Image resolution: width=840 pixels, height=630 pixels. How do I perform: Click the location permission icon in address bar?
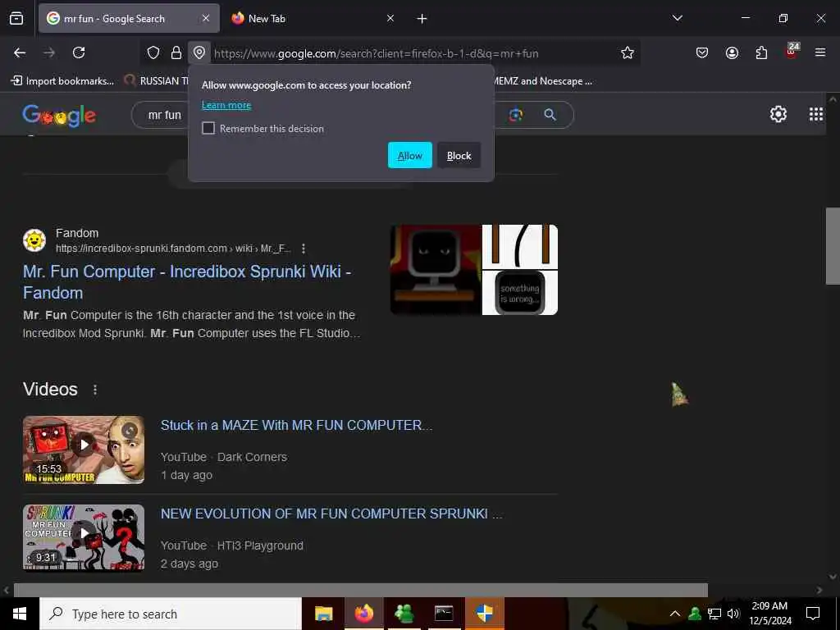(x=199, y=52)
